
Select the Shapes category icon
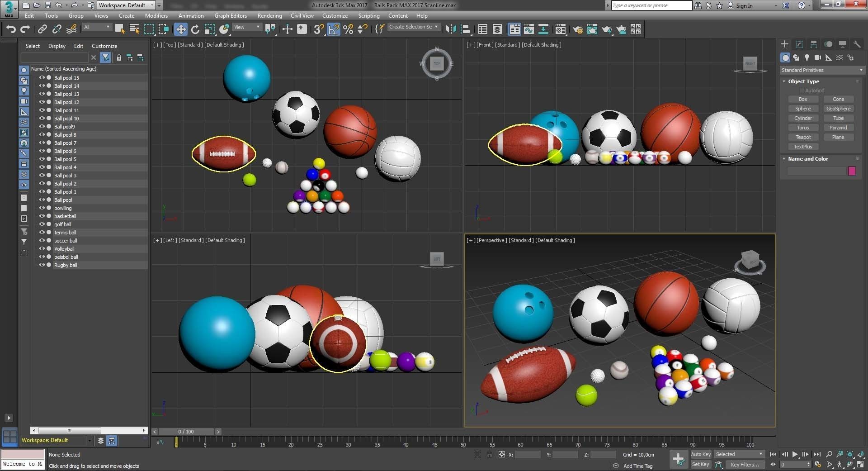click(796, 57)
